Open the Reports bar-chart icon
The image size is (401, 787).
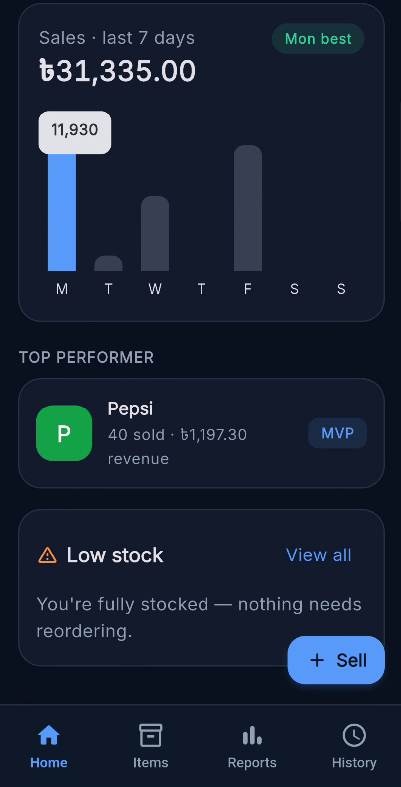252,736
